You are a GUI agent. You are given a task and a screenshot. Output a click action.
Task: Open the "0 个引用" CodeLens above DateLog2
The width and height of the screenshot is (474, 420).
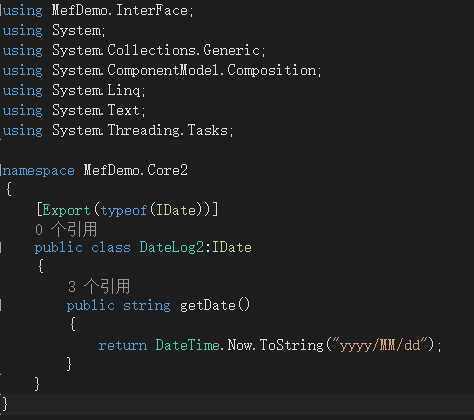tap(66, 229)
